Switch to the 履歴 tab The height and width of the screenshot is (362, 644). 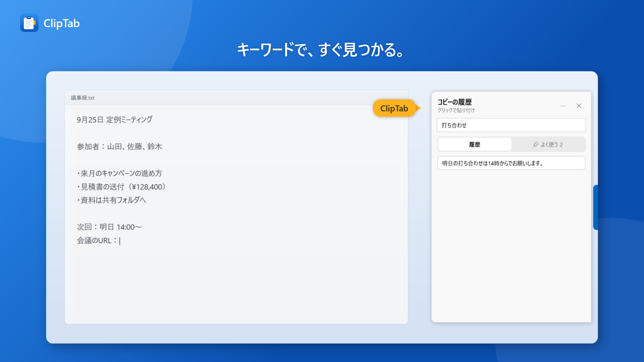475,144
